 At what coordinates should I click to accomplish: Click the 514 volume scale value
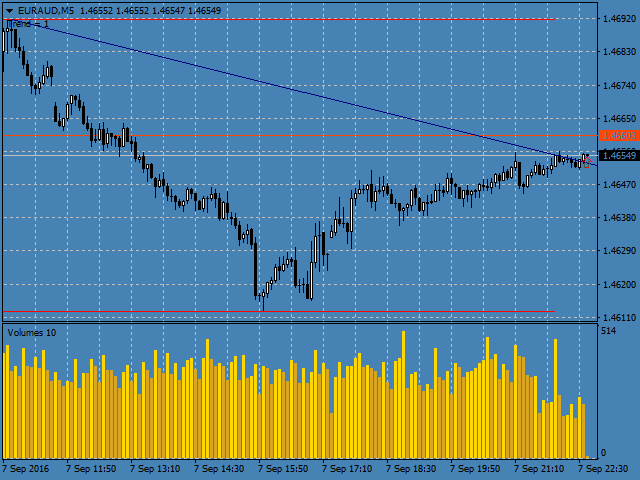[x=608, y=331]
